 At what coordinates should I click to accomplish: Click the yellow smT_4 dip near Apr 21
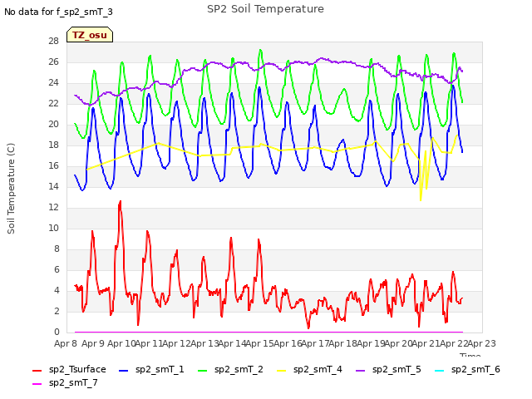coord(421,199)
